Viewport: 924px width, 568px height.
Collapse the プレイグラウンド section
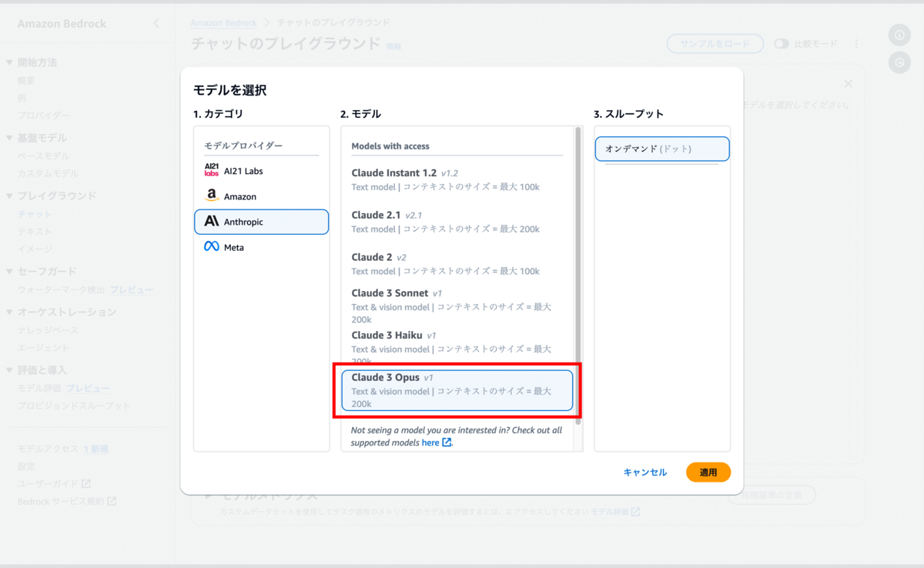(9, 196)
